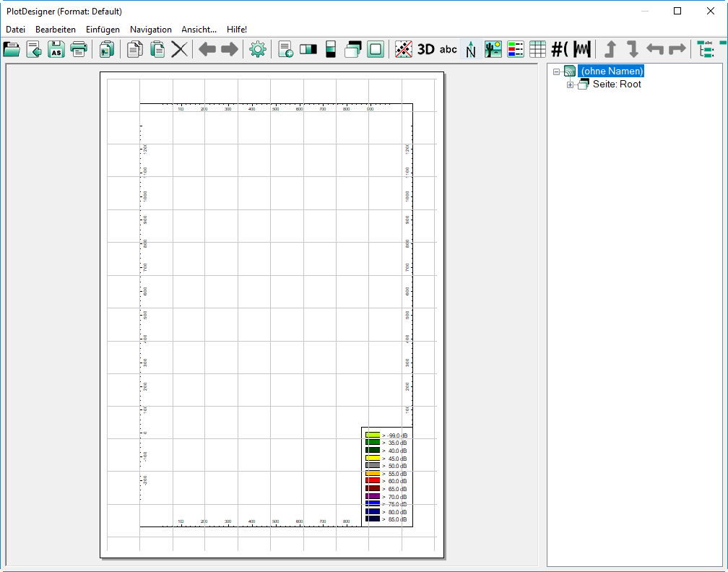
Task: Open settings with the gear icon
Action: pos(258,49)
